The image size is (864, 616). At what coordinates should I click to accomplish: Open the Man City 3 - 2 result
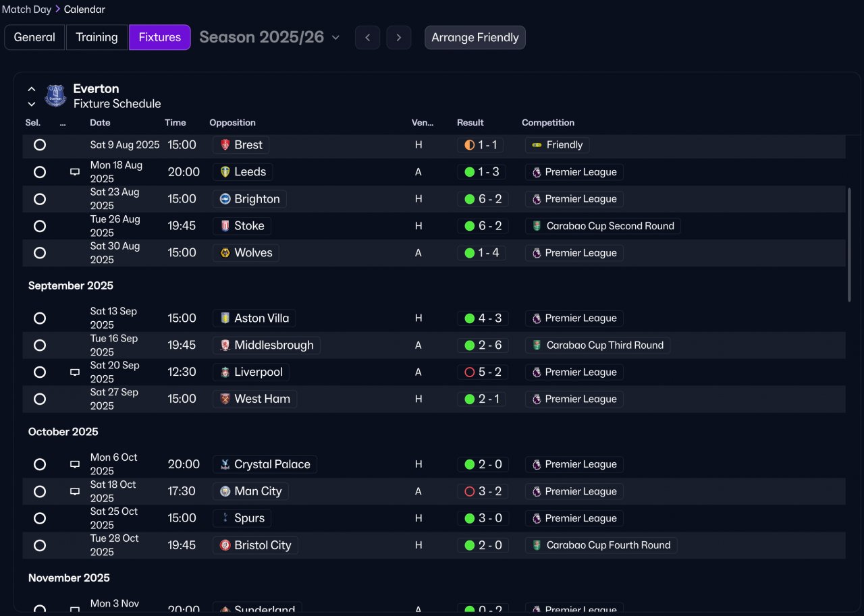(483, 492)
